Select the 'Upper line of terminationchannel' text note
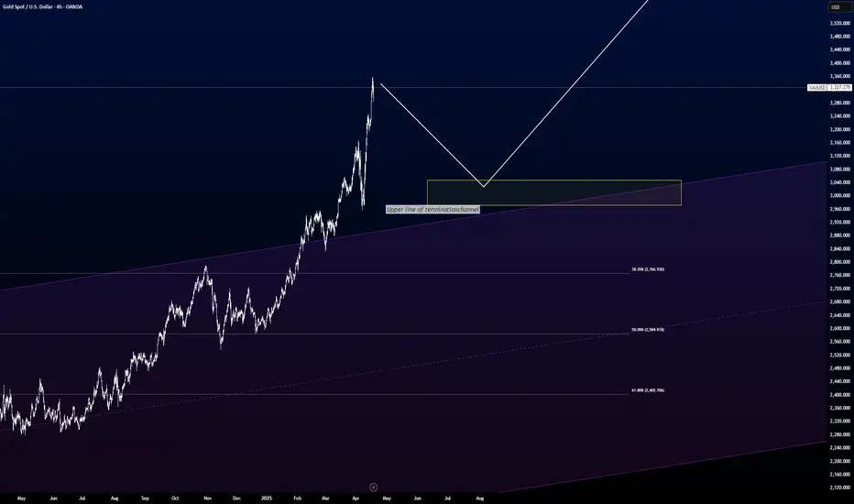The image size is (854, 504). click(x=433, y=209)
